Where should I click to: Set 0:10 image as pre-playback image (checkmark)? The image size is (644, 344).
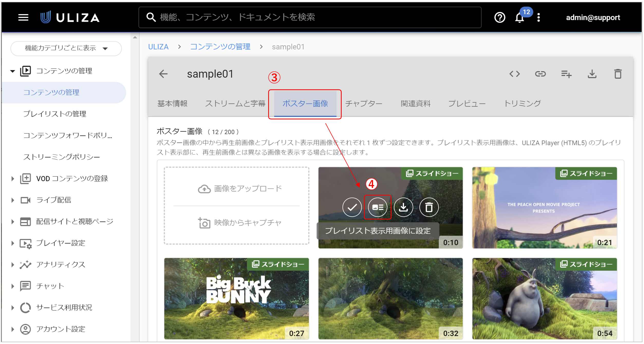[x=352, y=207]
